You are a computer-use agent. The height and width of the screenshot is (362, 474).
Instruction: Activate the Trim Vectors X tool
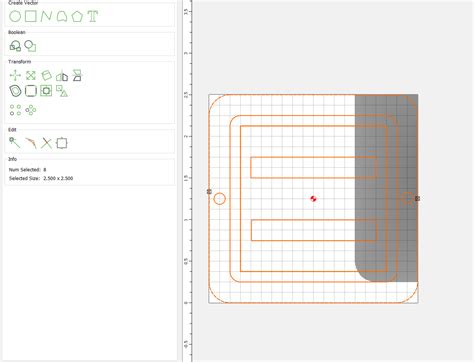tap(46, 143)
